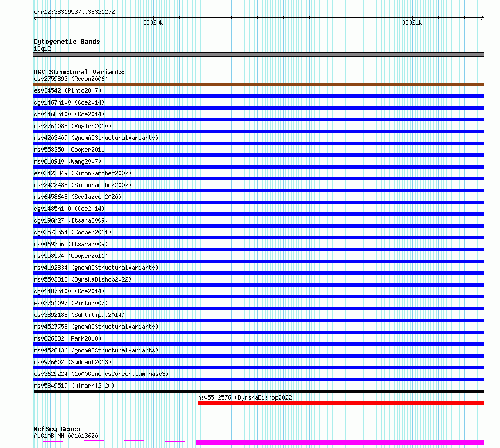Click the Cytogenetic Bands track title
This screenshot has width=500, height=448.
point(67,42)
